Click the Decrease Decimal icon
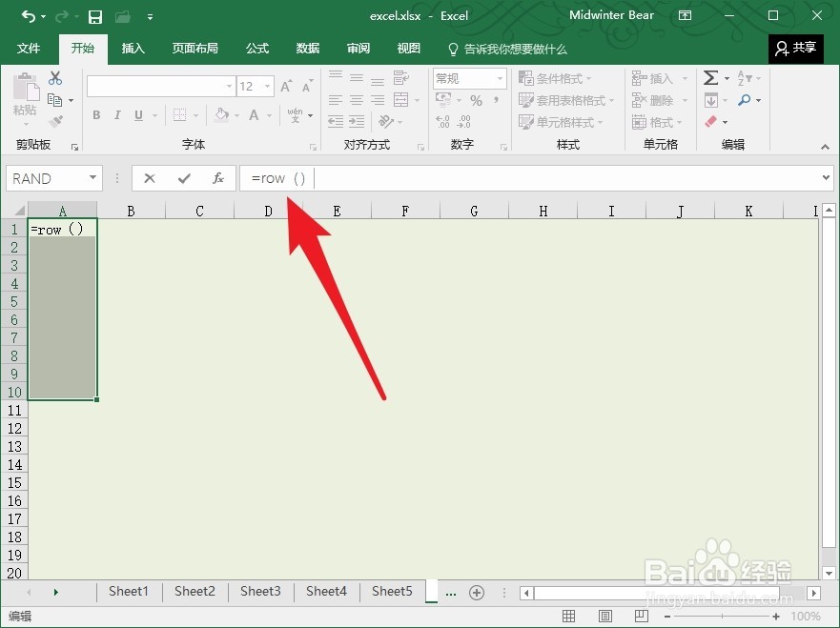This screenshot has width=840, height=628. [464, 122]
